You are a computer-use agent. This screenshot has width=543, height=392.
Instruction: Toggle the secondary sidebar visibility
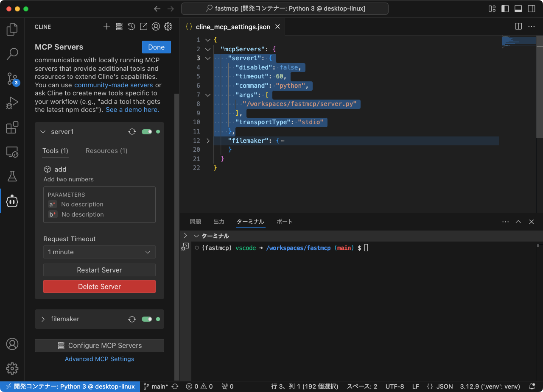531,8
